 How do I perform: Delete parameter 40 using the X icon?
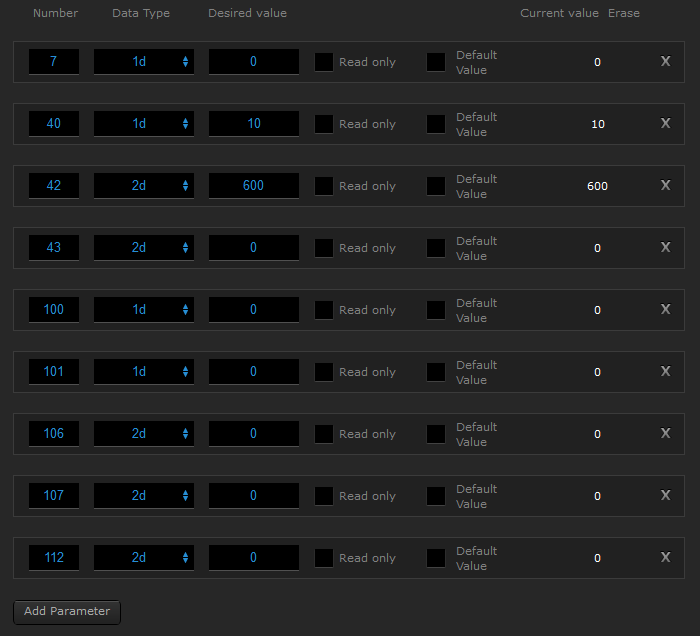click(x=665, y=123)
